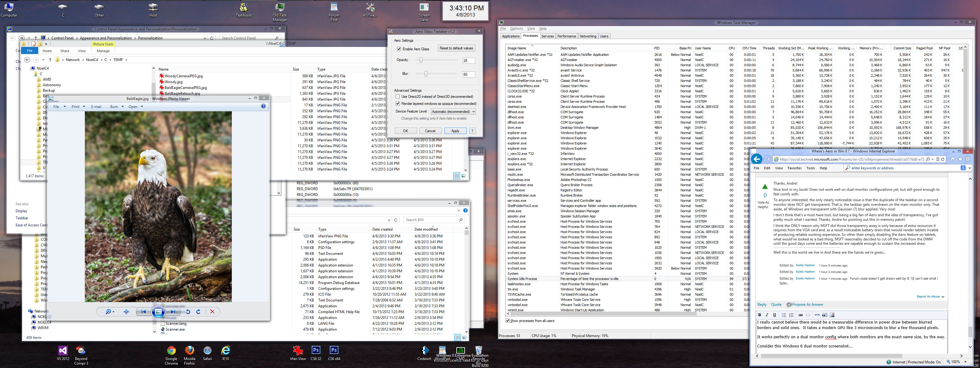The width and height of the screenshot is (980, 368).
Task: Click Quote link in forum thread
Action: (776, 305)
